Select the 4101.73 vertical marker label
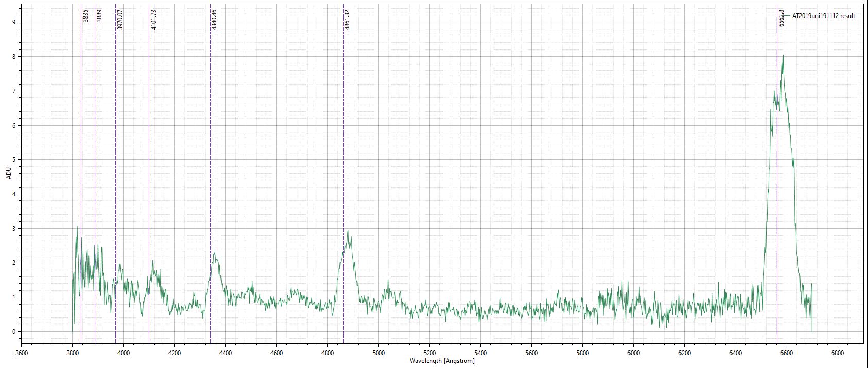868x368 pixels. tap(154, 20)
